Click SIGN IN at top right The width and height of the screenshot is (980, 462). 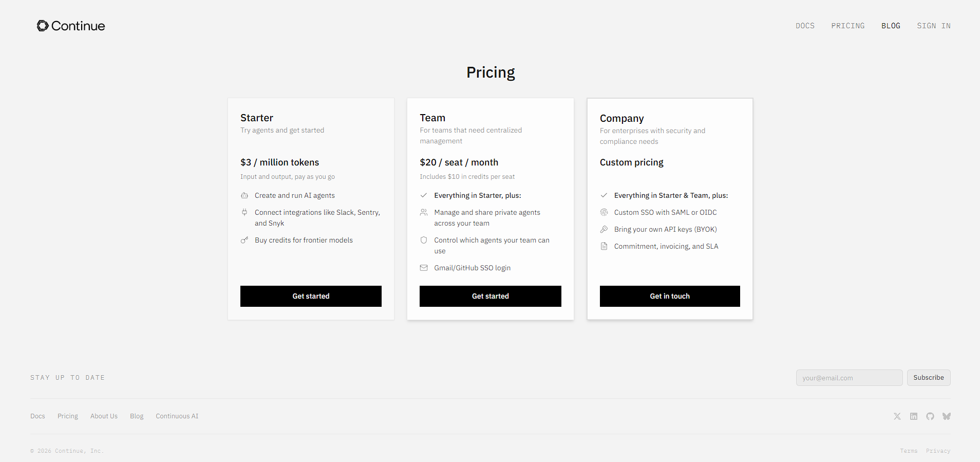click(x=934, y=26)
